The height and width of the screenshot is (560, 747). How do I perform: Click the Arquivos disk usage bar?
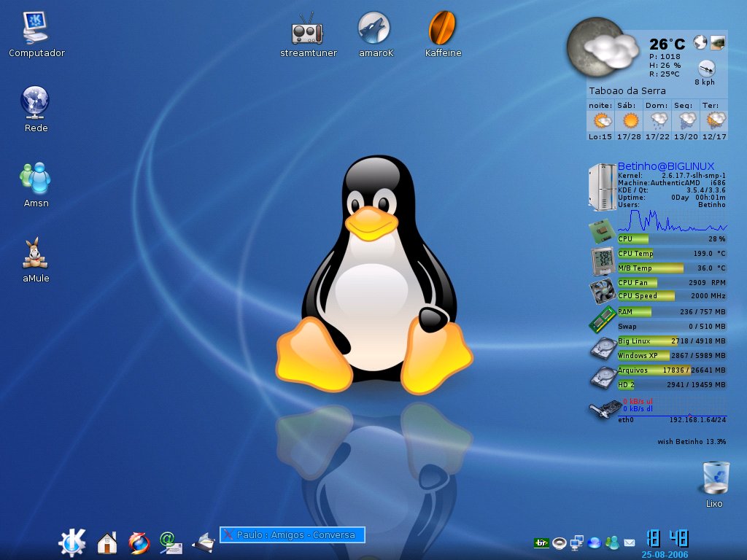click(672, 370)
